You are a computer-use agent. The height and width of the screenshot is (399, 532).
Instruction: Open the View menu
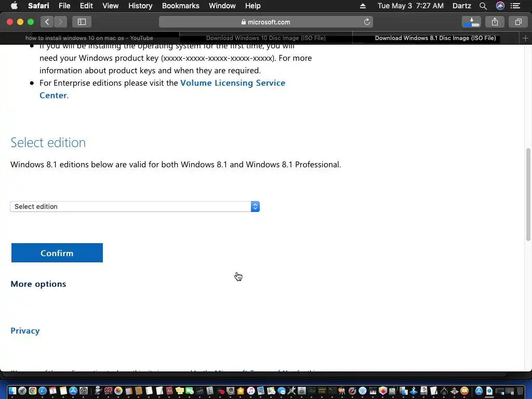point(111,6)
